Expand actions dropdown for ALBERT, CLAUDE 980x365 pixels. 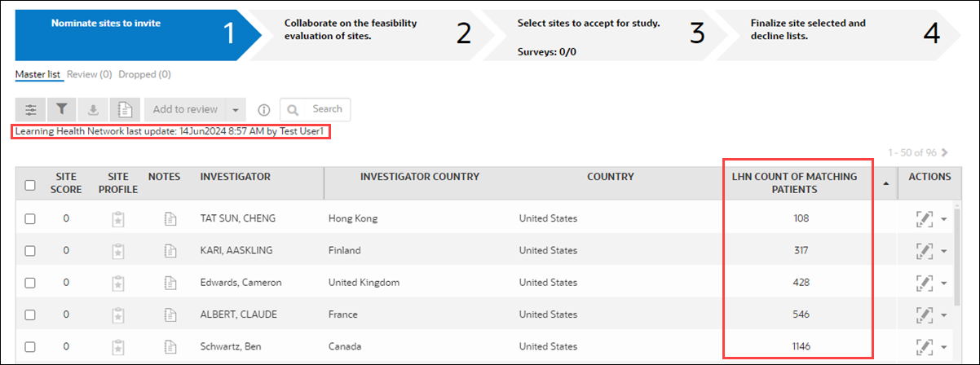pyautogui.click(x=944, y=315)
